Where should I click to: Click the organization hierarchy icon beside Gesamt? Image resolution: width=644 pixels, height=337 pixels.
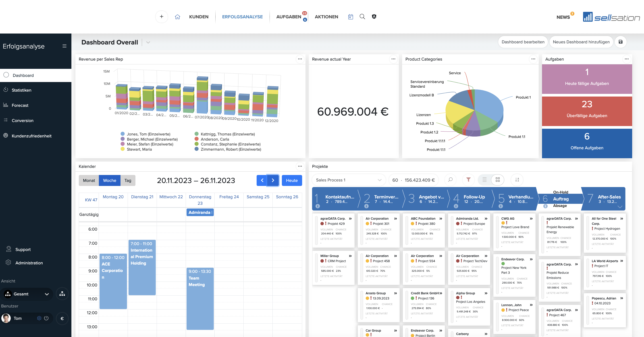coord(62,294)
